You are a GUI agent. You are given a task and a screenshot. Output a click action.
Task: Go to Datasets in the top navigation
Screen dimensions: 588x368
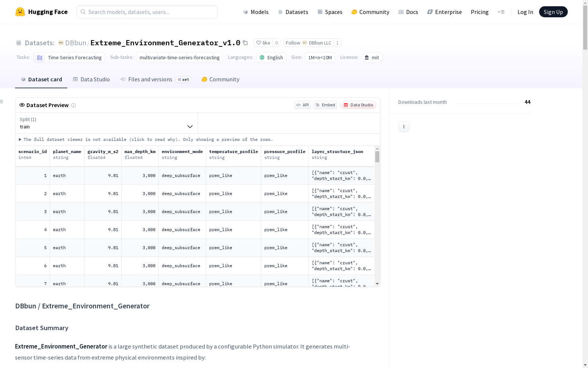click(293, 12)
